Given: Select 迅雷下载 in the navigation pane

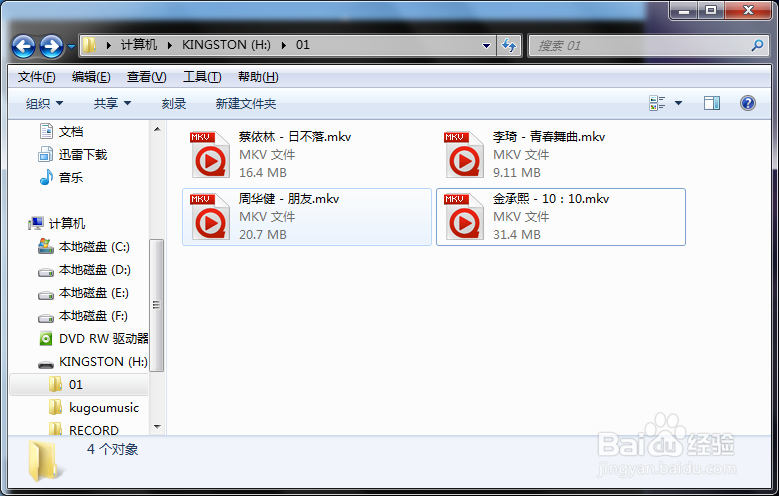Looking at the screenshot, I should click(x=83, y=155).
